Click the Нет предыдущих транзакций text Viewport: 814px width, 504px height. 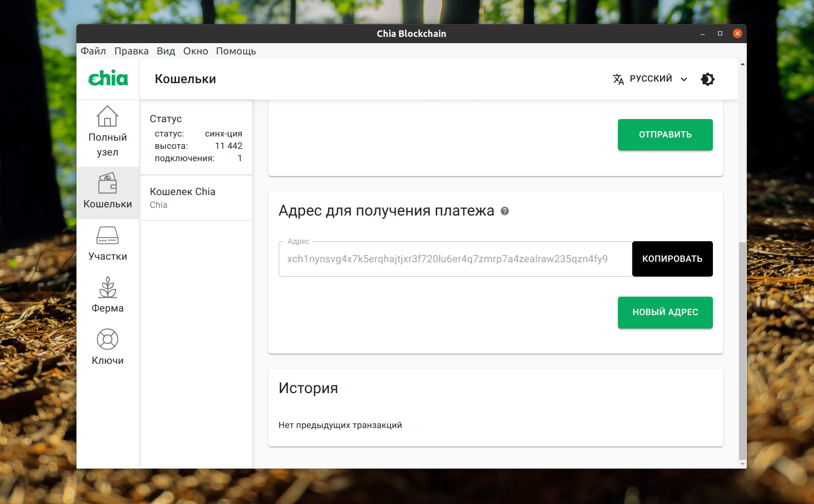click(340, 425)
